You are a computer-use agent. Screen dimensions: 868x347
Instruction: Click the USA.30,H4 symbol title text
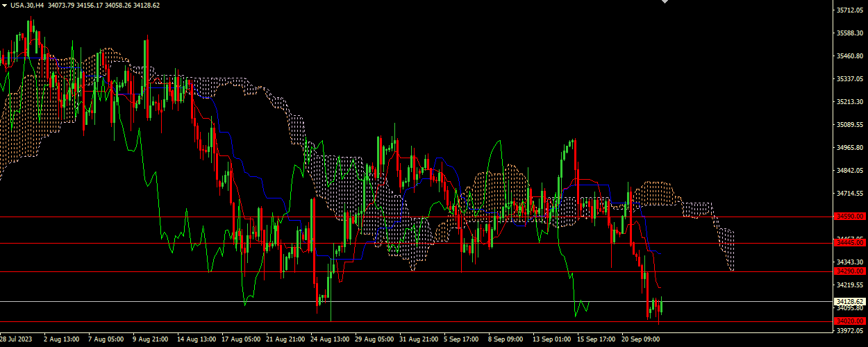27,5
